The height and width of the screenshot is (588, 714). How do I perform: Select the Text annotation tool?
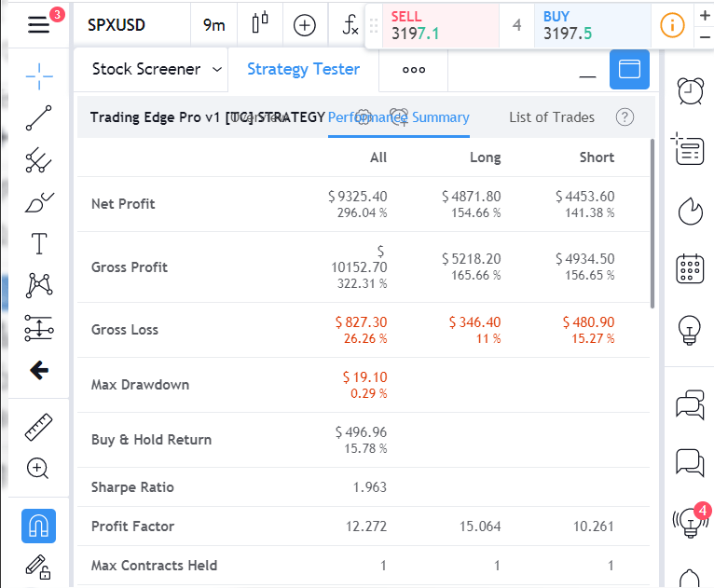38,244
